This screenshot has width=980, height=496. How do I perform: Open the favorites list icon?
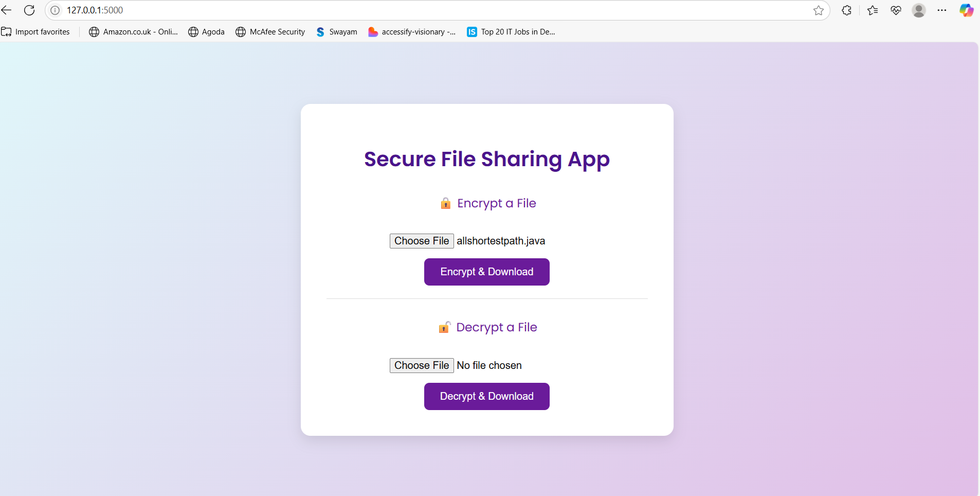click(x=872, y=10)
